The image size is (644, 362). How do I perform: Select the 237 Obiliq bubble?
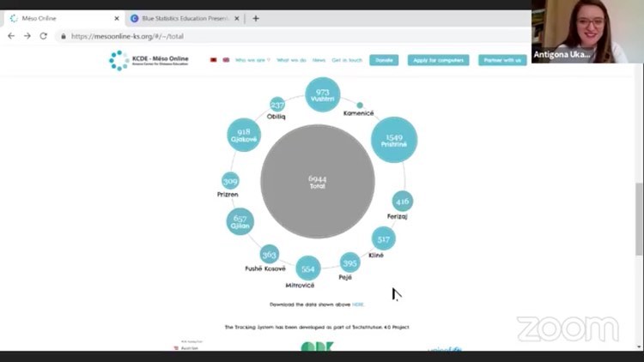[277, 105]
